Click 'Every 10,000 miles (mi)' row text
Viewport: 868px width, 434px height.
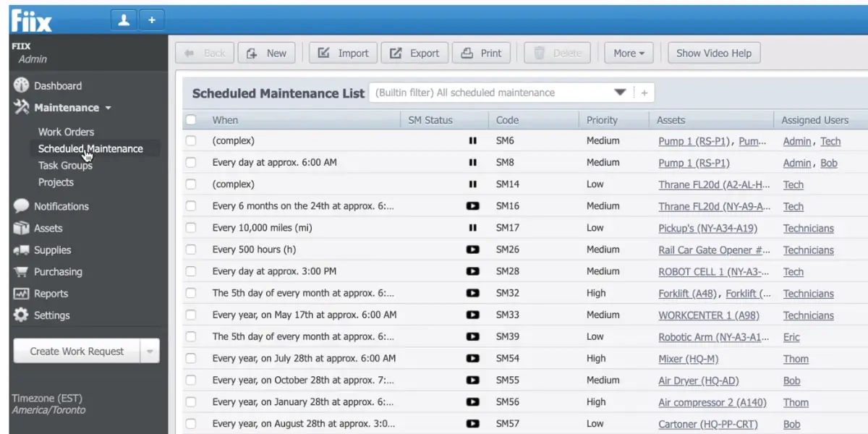click(x=263, y=228)
